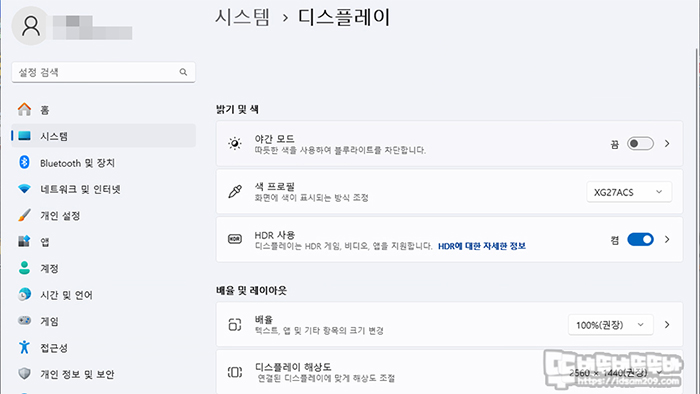Viewport: 700px width, 394px height.
Task: Go back to 시스템 breadcrumb
Action: click(x=242, y=17)
